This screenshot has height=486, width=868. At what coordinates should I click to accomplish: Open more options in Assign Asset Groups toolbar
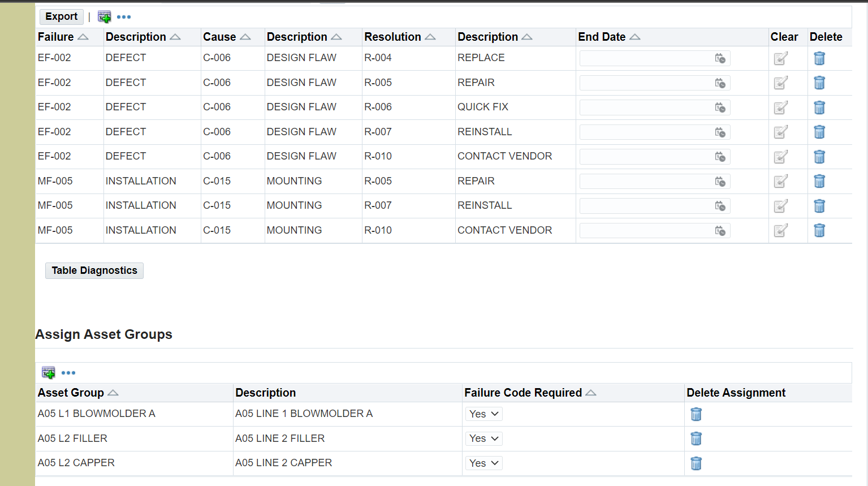(x=68, y=373)
